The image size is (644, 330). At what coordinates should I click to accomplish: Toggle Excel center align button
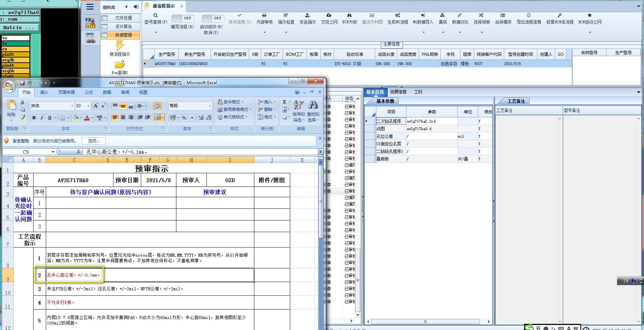point(123,118)
